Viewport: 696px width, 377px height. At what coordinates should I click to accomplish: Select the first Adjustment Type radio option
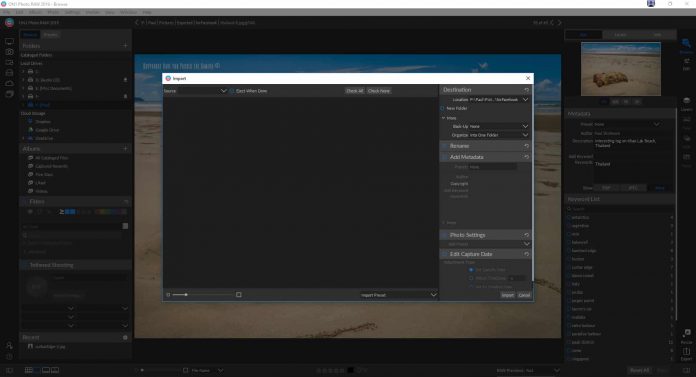coord(471,270)
